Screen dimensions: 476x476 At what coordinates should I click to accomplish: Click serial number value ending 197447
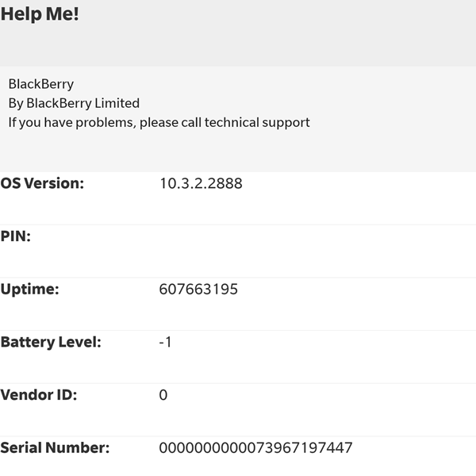click(255, 447)
